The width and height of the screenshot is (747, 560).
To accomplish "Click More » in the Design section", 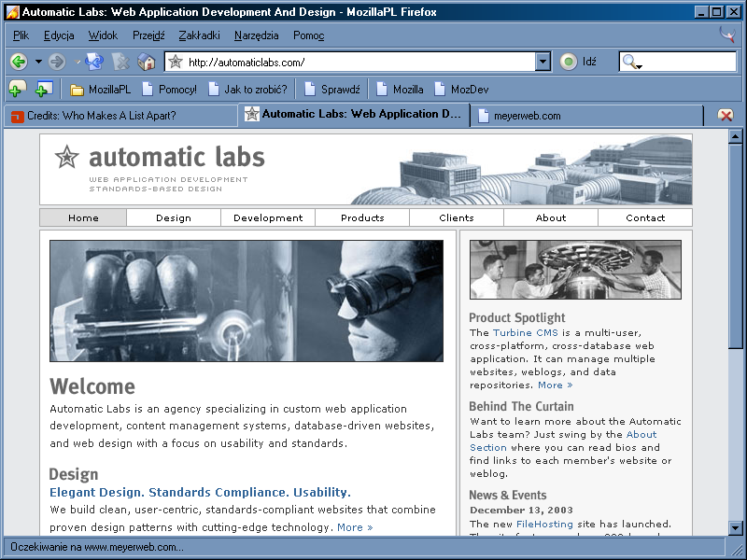I will point(355,527).
